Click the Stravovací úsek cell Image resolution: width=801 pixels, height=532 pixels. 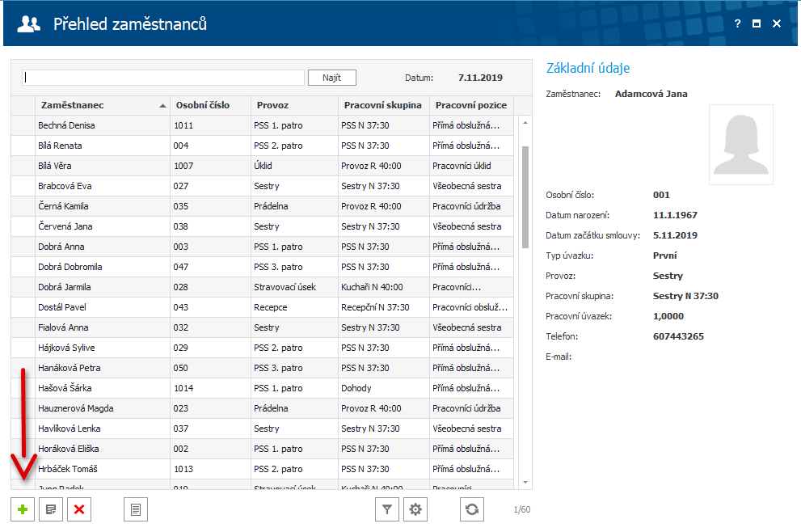(294, 287)
